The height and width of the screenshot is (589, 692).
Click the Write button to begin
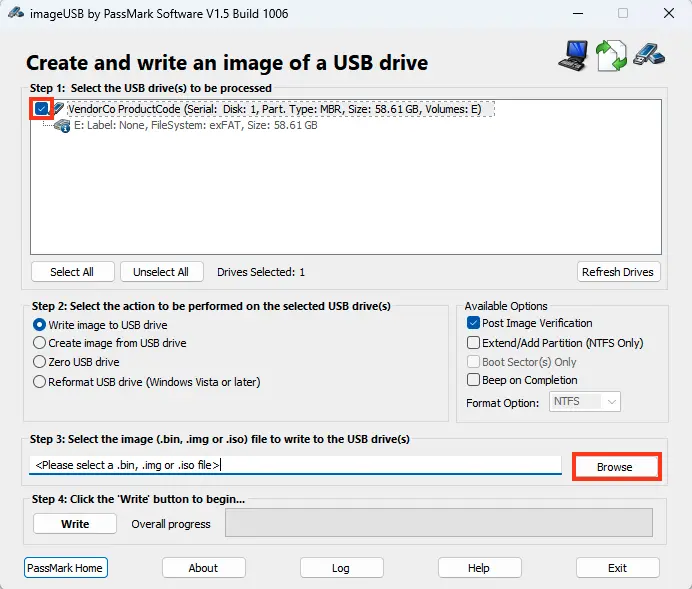pos(75,524)
